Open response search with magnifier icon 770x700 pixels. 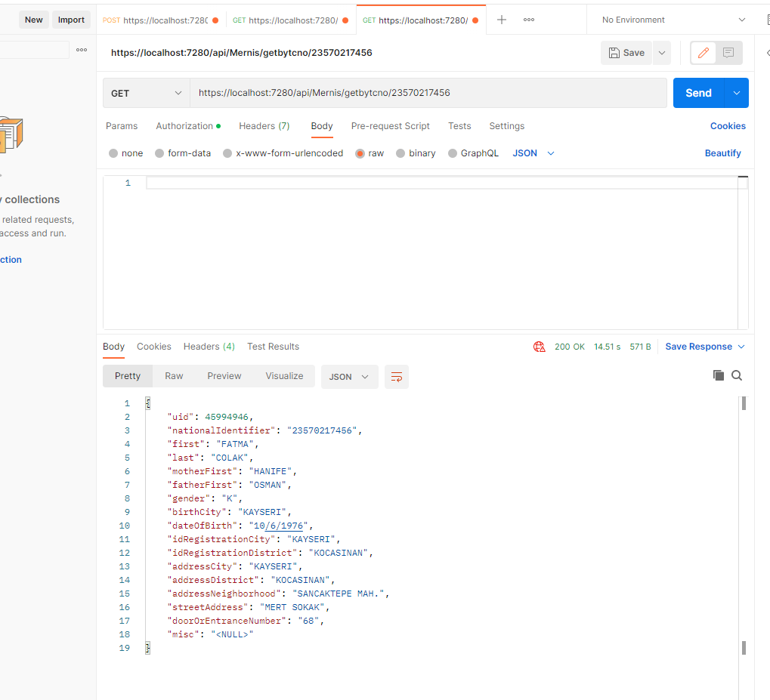pos(737,375)
